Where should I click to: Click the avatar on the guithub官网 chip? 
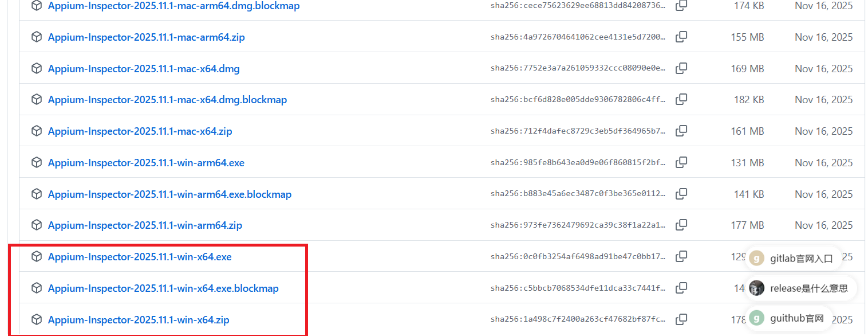coord(757,318)
